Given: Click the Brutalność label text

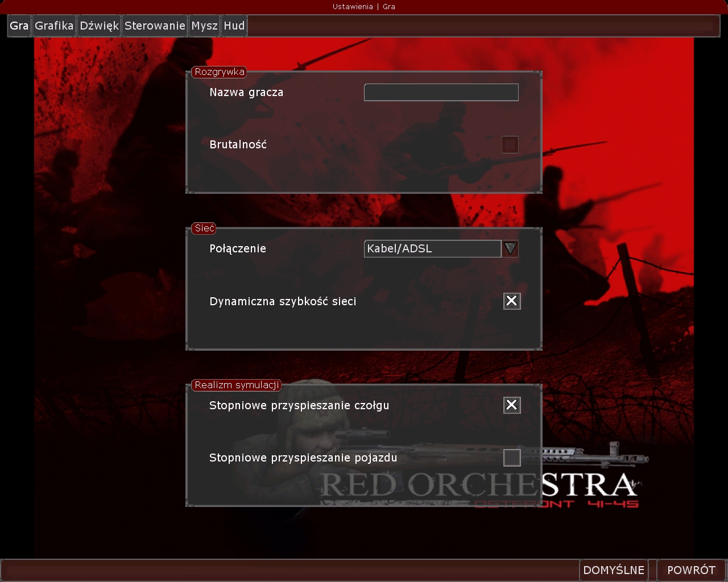Looking at the screenshot, I should (x=238, y=144).
